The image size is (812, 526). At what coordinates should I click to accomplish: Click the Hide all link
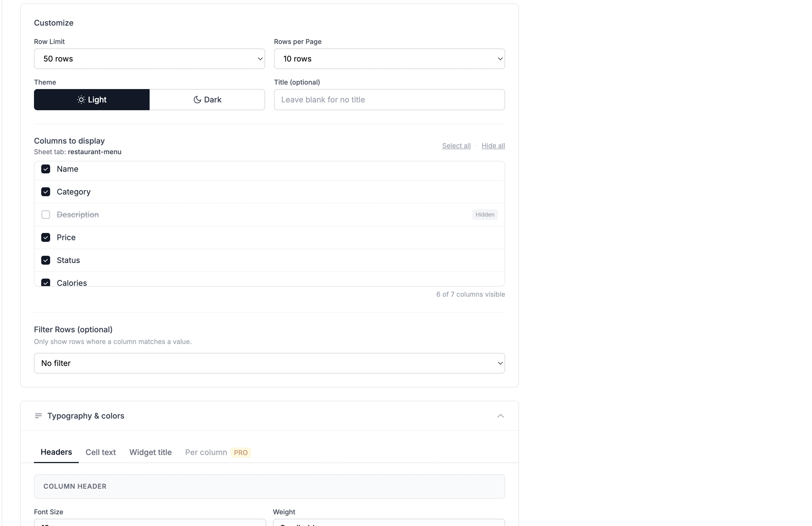point(493,146)
